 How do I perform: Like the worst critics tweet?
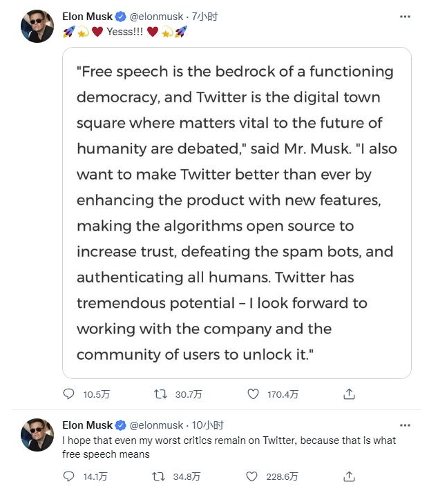(x=253, y=476)
